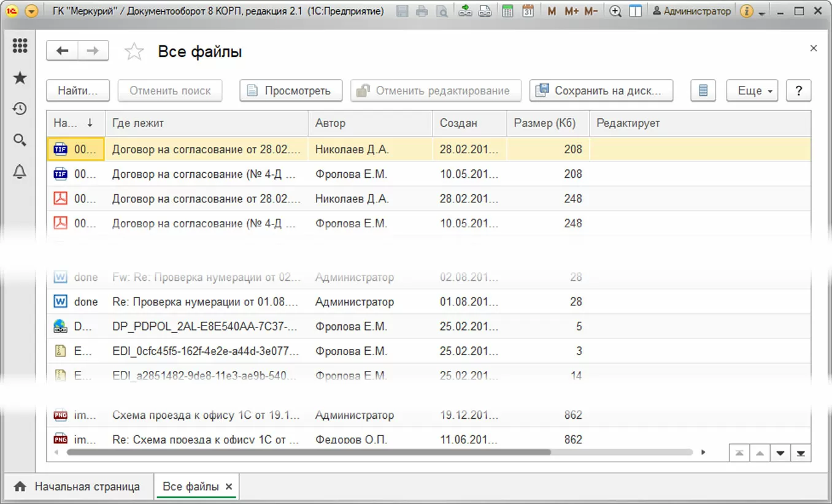832x504 pixels.
Task: Click the Где лежит column header
Action: tap(206, 123)
